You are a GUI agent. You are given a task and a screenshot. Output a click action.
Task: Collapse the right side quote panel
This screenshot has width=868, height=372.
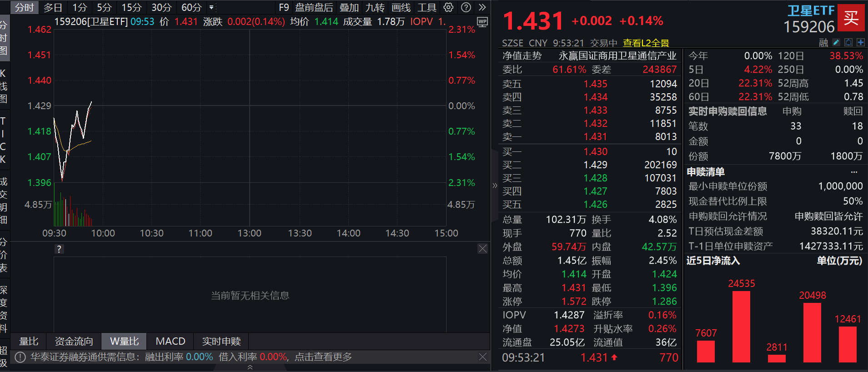pos(495,186)
